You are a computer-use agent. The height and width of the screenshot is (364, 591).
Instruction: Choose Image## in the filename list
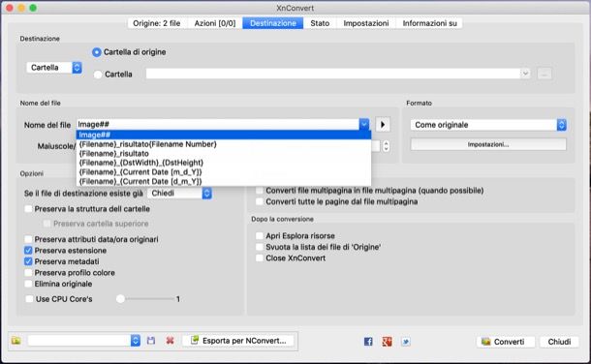tap(224, 135)
